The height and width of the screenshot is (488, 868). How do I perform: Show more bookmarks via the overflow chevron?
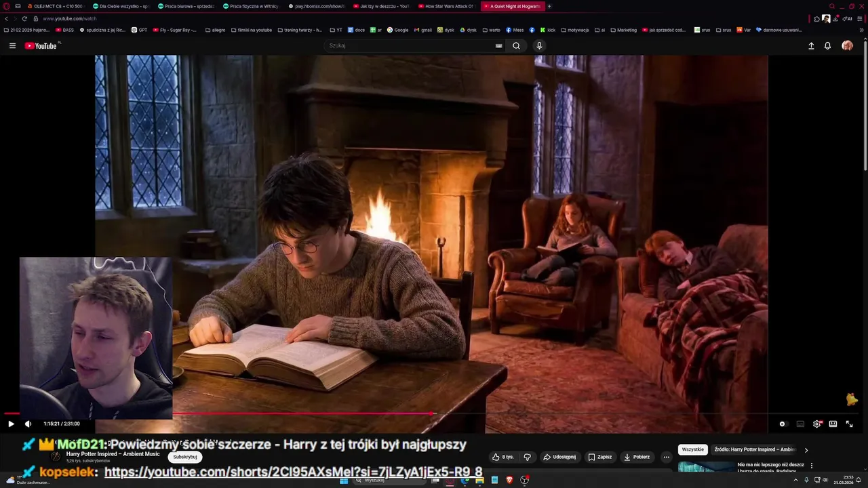pos(862,30)
